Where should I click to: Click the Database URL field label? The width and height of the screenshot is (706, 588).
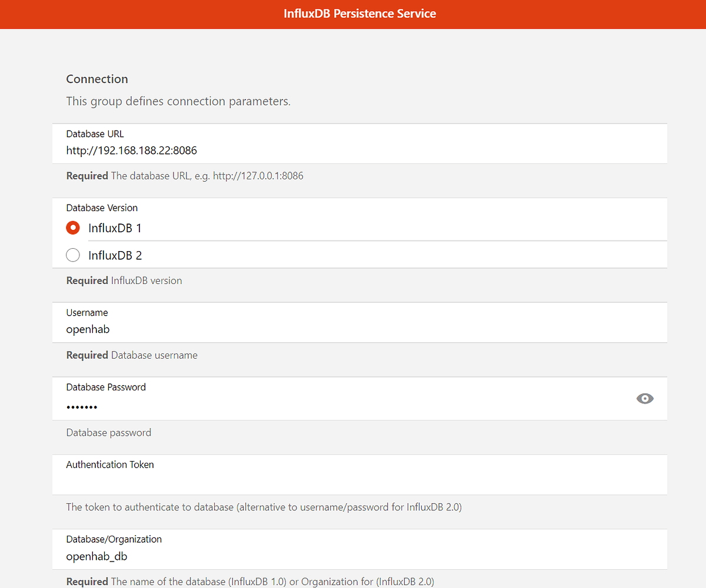95,133
